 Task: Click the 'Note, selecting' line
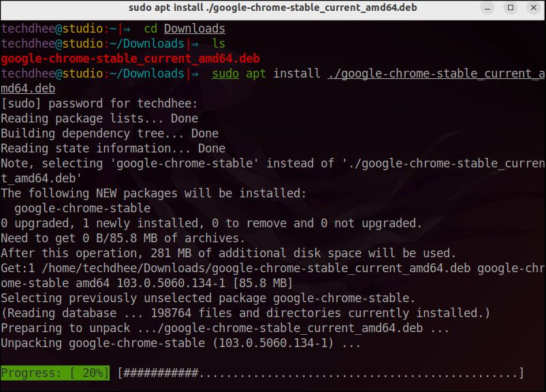point(273,163)
